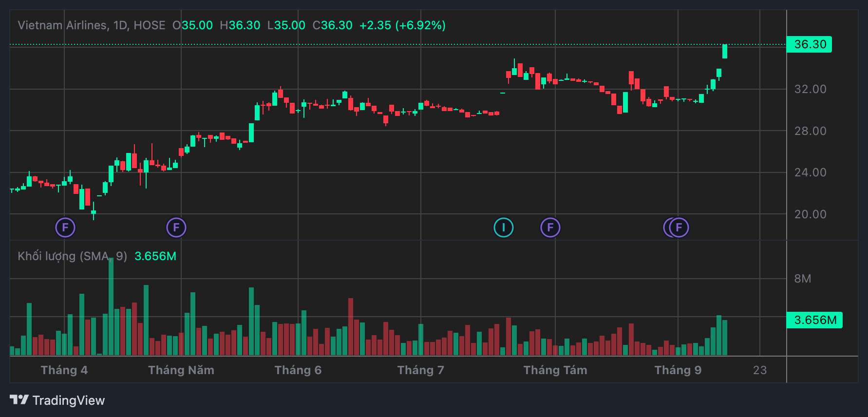Click the F event marker near Tháng Năm
Screen dimensions: 868x417
point(176,227)
